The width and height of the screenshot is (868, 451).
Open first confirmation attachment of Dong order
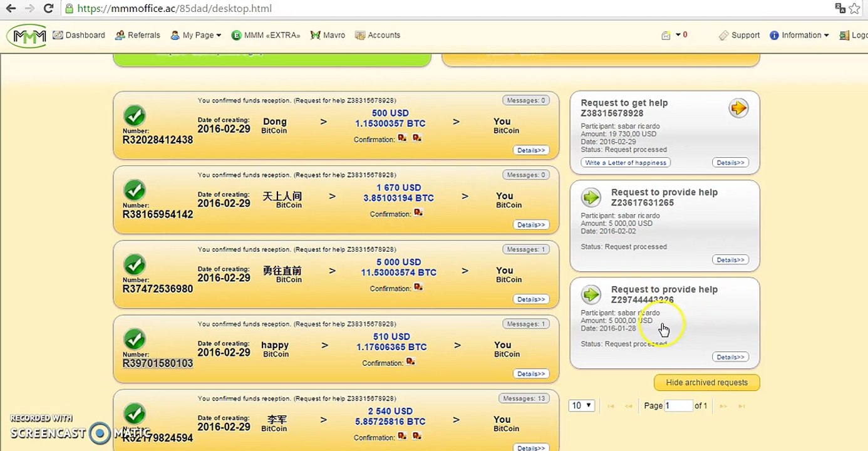coord(402,137)
